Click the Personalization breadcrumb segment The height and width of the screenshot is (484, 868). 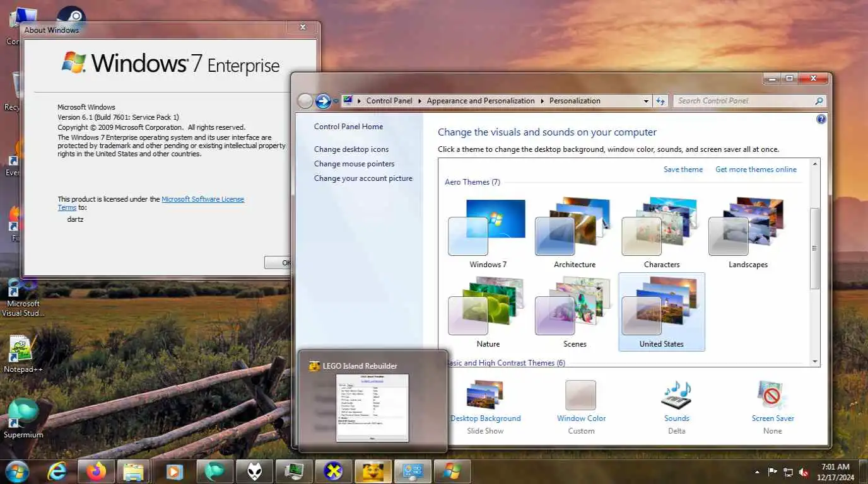point(575,101)
